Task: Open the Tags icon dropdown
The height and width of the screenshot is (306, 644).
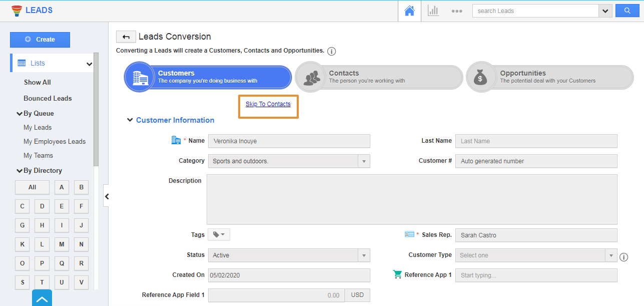Action: [x=219, y=235]
